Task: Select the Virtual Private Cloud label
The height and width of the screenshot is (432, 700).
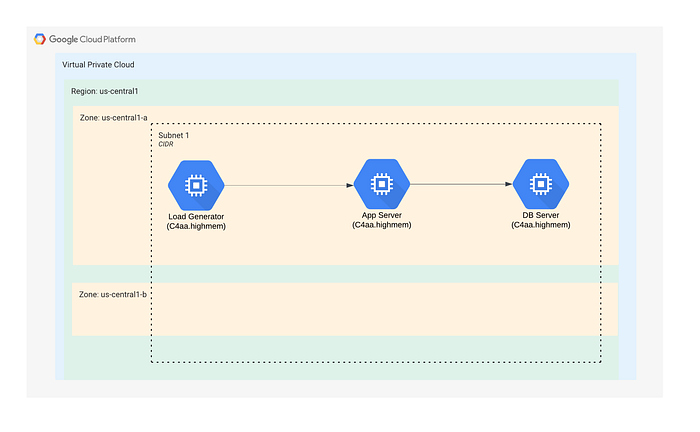Action: (98, 65)
